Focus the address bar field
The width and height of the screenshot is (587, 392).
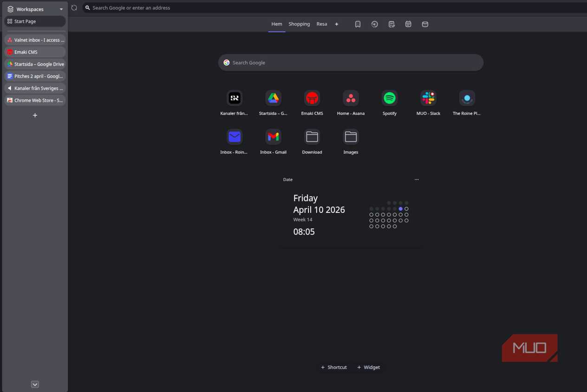(x=334, y=8)
